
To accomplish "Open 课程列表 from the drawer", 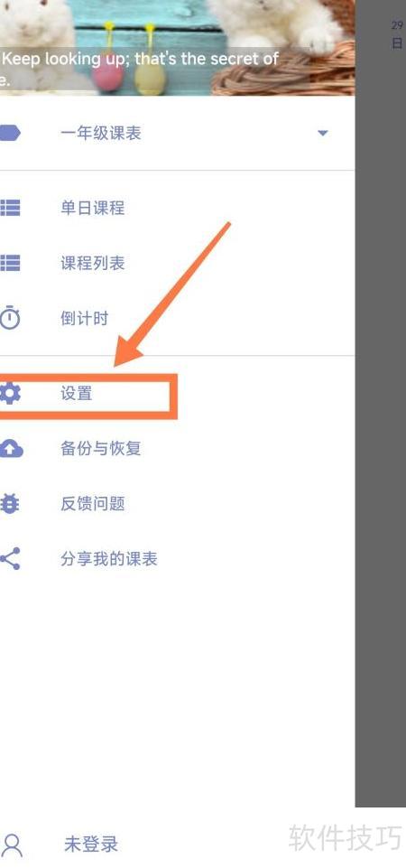I will pos(92,263).
